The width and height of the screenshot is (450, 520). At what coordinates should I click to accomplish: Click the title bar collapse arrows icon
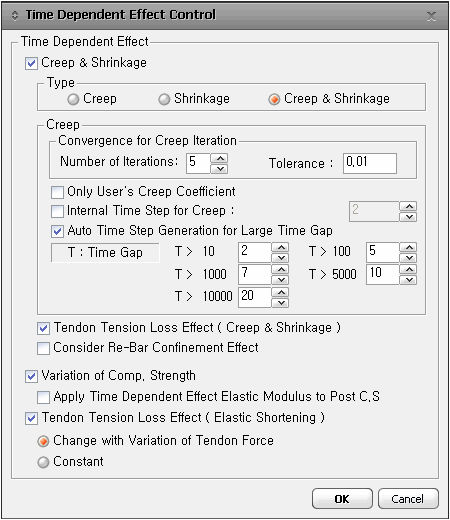click(x=15, y=15)
